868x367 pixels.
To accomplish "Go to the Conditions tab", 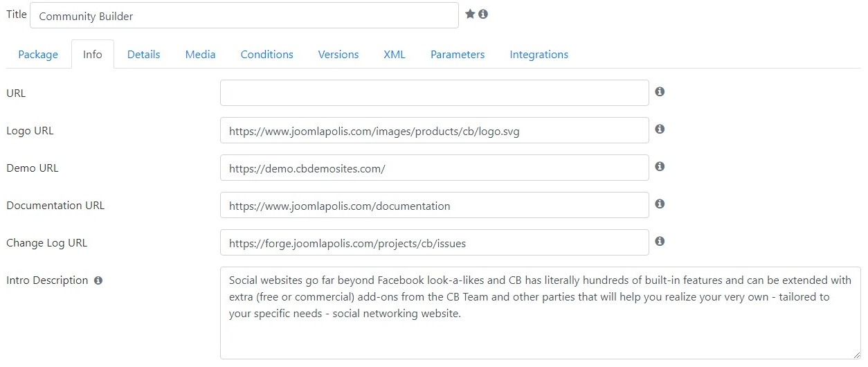I will pos(266,54).
